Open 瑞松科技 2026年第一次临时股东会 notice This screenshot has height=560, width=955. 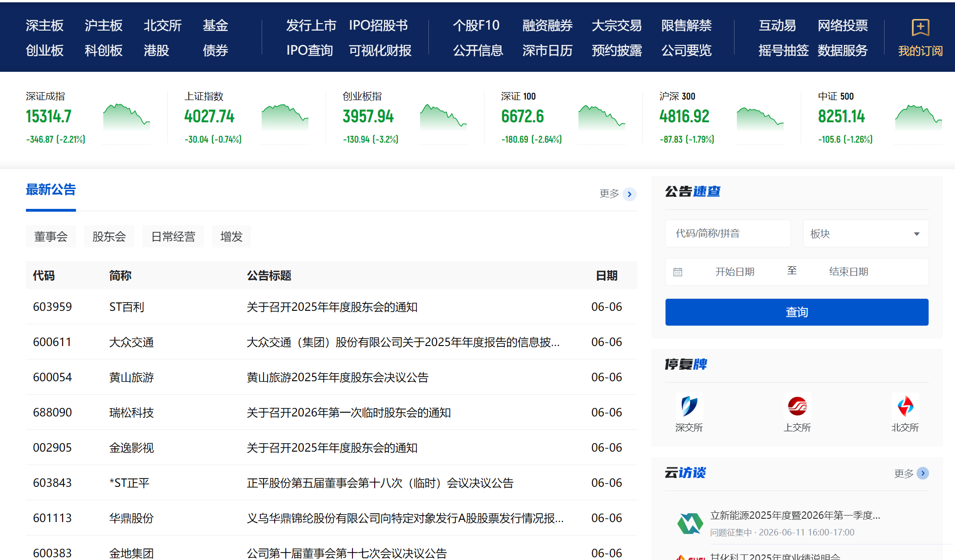click(x=349, y=413)
